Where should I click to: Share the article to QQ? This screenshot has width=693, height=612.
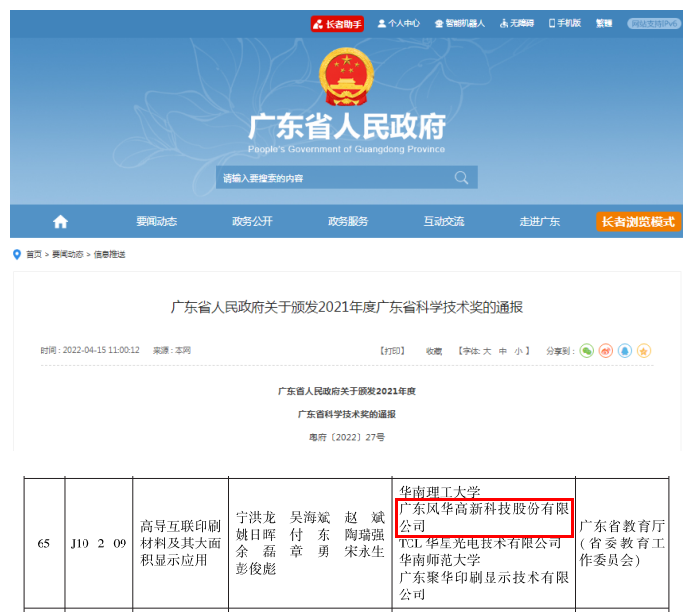[624, 351]
